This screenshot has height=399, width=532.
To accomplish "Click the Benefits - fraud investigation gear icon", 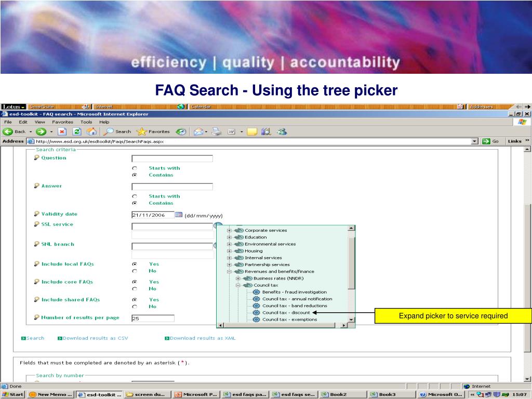I will point(257,292).
